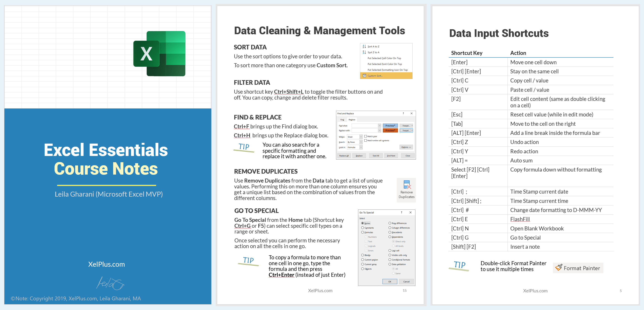Tick the Match case checkbox

click(x=365, y=136)
